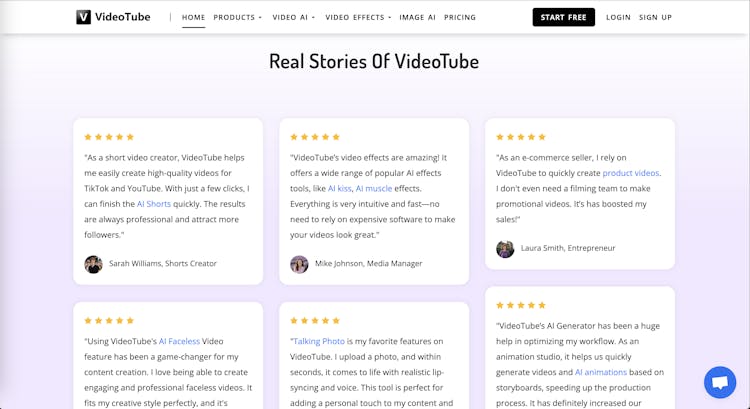
Task: Click Laura Smith's avatar photo
Action: point(505,248)
